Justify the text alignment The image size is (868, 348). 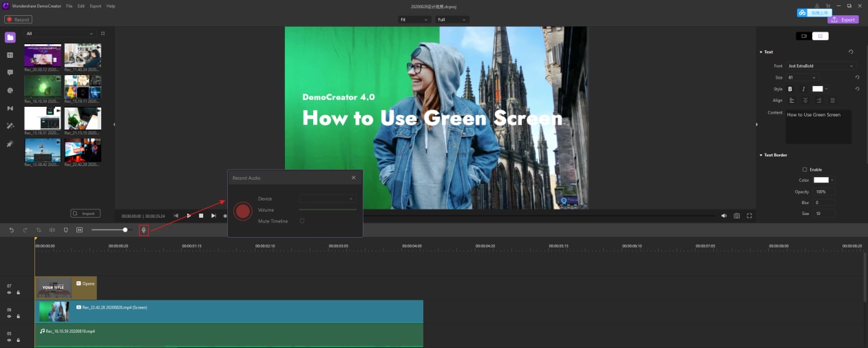pyautogui.click(x=832, y=100)
